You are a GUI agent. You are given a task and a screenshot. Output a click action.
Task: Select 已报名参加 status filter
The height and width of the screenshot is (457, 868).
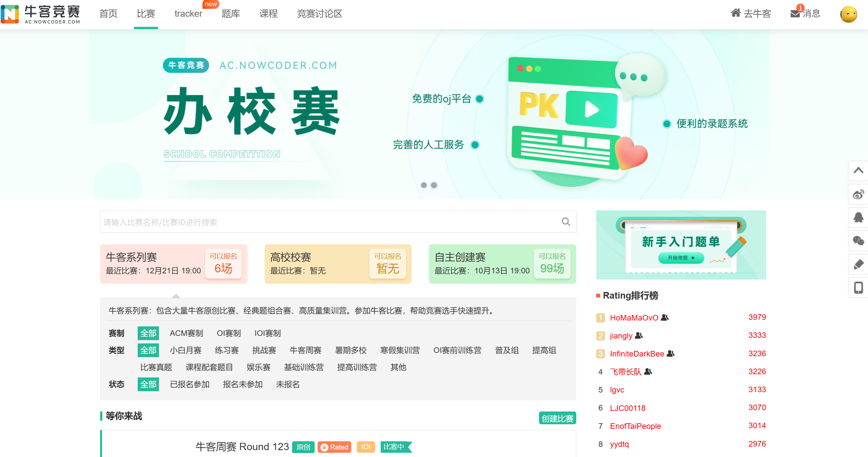coord(189,384)
